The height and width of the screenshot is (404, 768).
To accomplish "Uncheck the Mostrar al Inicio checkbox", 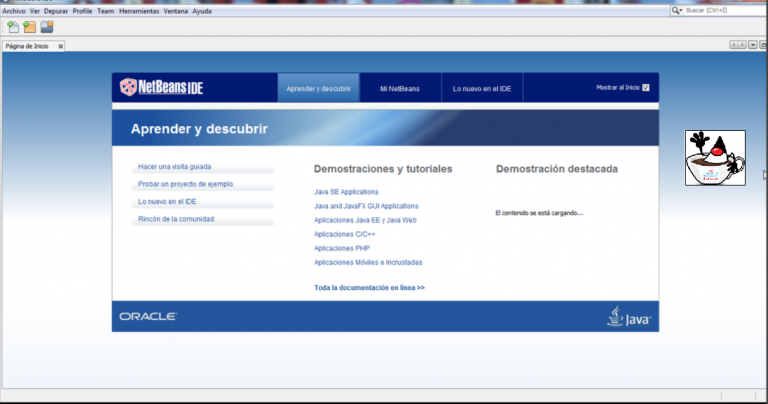I will click(646, 88).
